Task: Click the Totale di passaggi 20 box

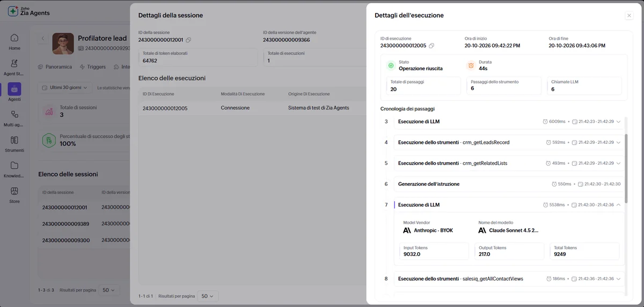Action: (423, 86)
